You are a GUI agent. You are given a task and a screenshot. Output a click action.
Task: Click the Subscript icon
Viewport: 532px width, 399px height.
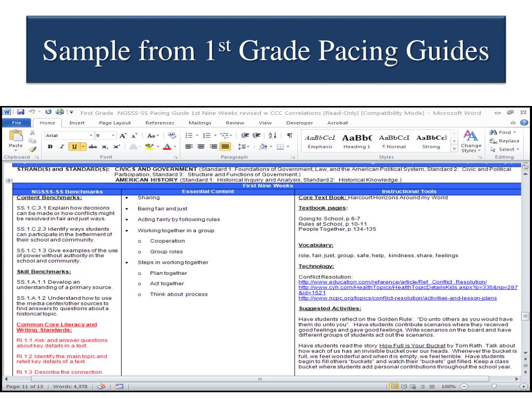105,147
